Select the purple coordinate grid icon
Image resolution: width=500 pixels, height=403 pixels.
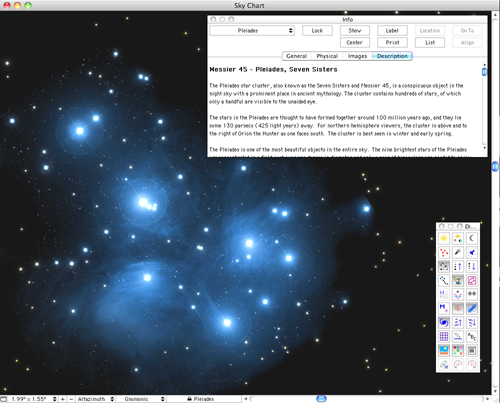(444, 336)
